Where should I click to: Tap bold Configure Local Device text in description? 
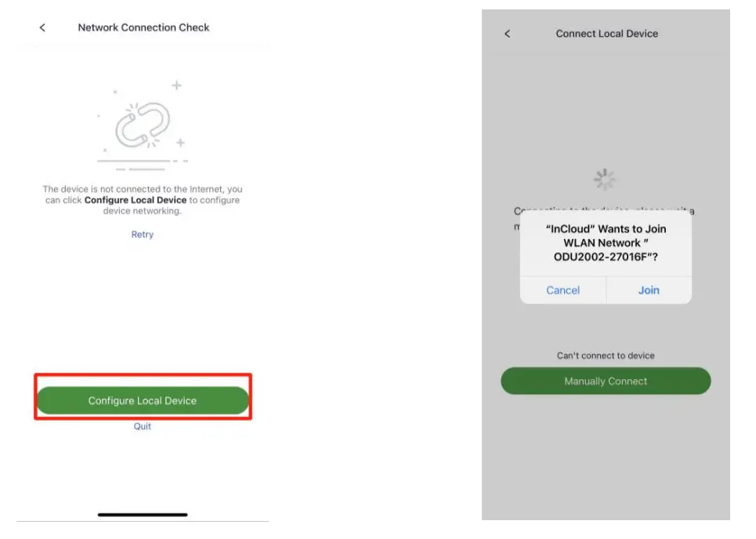[x=136, y=201]
